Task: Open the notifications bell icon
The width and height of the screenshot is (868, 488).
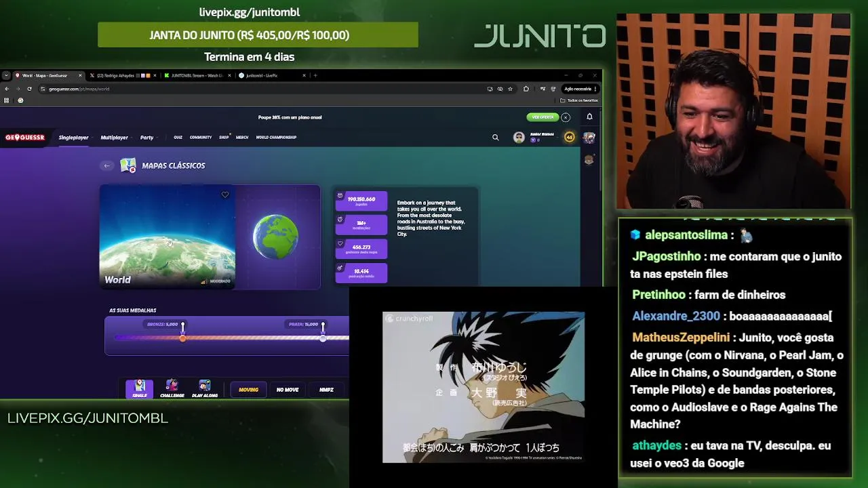Action: (x=589, y=117)
